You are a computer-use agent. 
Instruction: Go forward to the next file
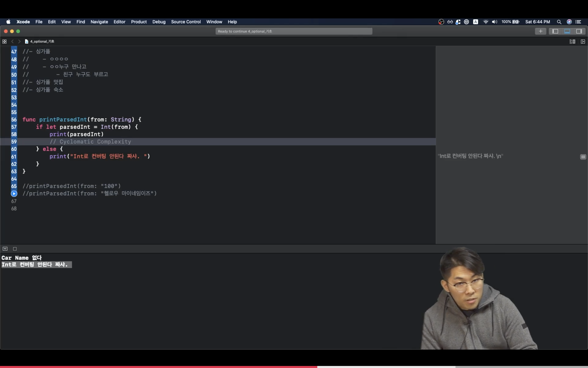coord(19,41)
